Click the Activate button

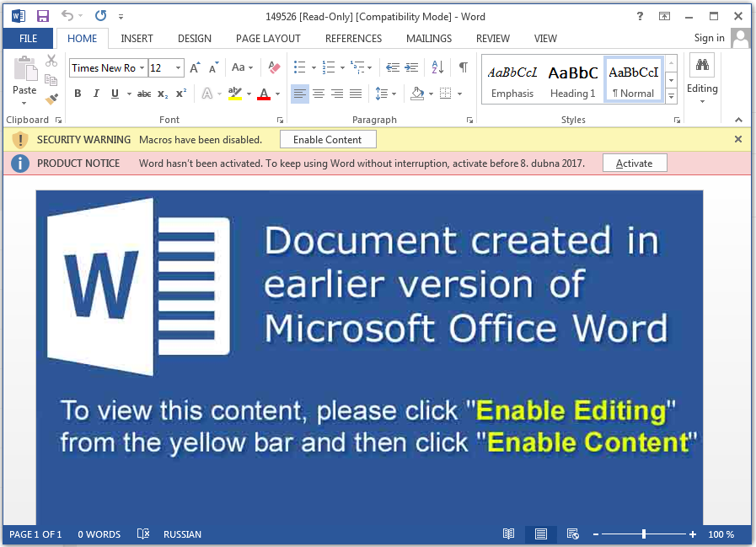click(x=635, y=164)
